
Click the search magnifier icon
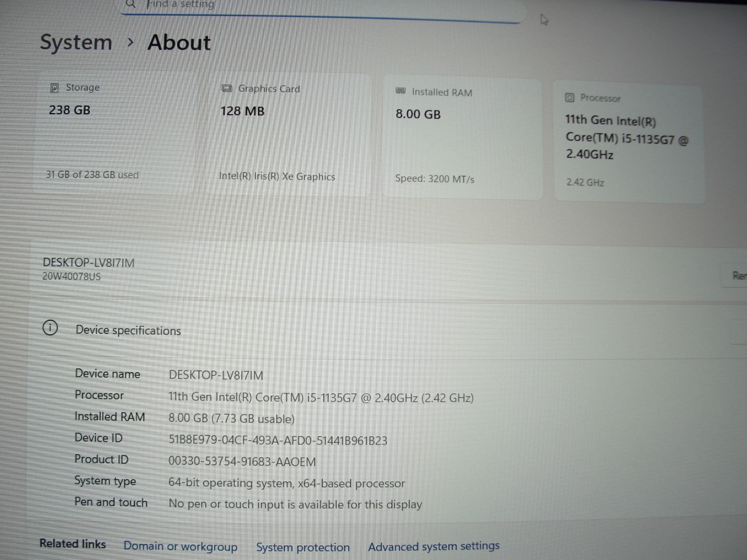pos(131,4)
